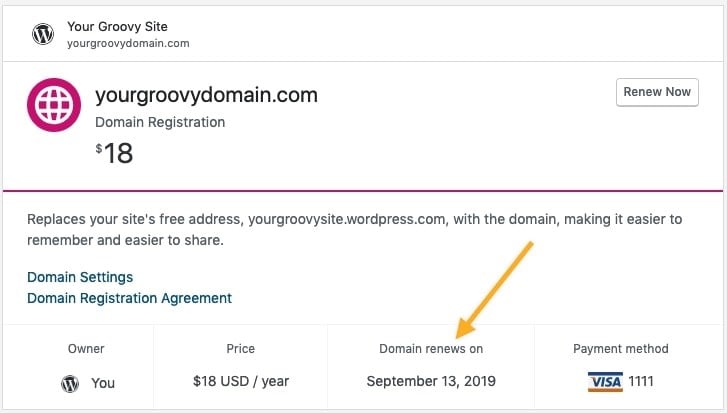Click the small yourgroovydomain.com text under the site title
727x413 pixels.
[128, 43]
